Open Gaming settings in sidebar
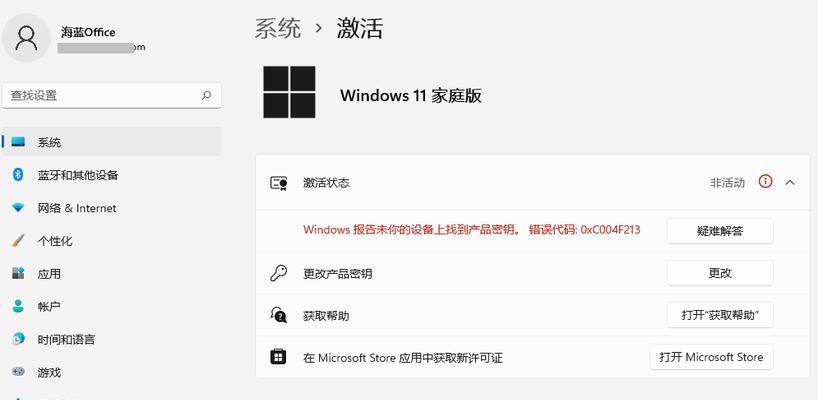Viewport: 818px width, 400px height. [112, 372]
